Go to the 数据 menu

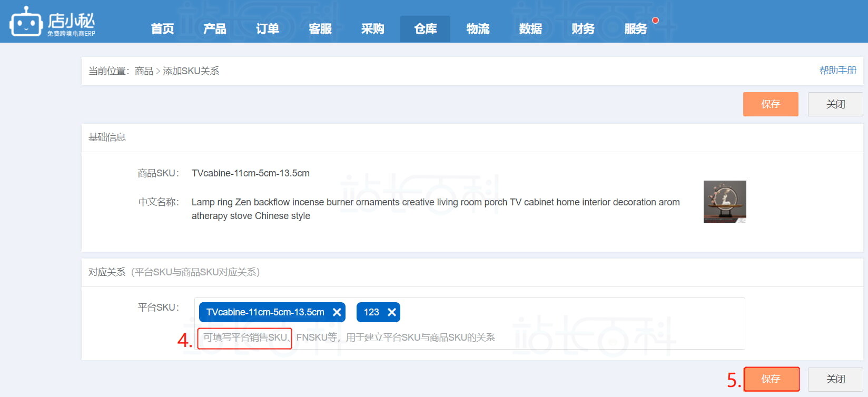(x=530, y=29)
